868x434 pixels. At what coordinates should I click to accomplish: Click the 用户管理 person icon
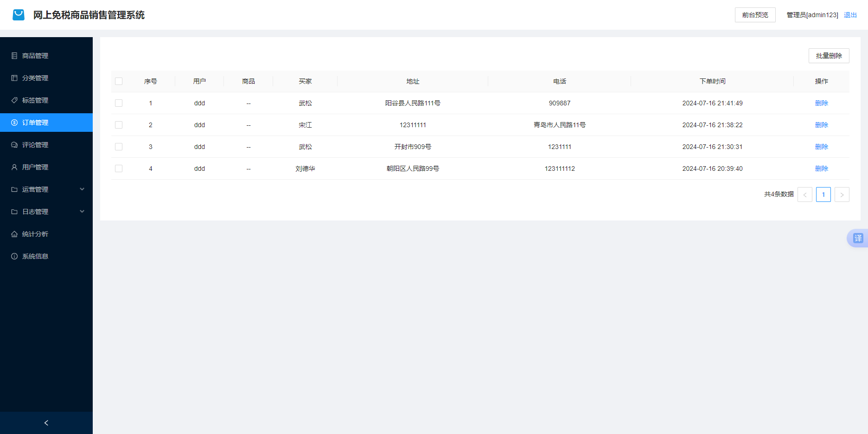coord(14,167)
